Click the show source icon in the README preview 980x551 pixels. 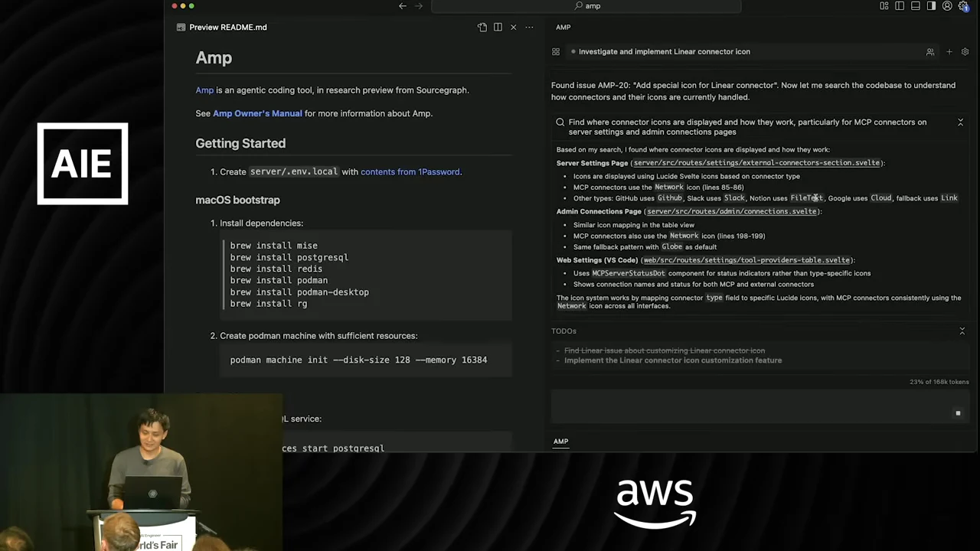pos(482,28)
